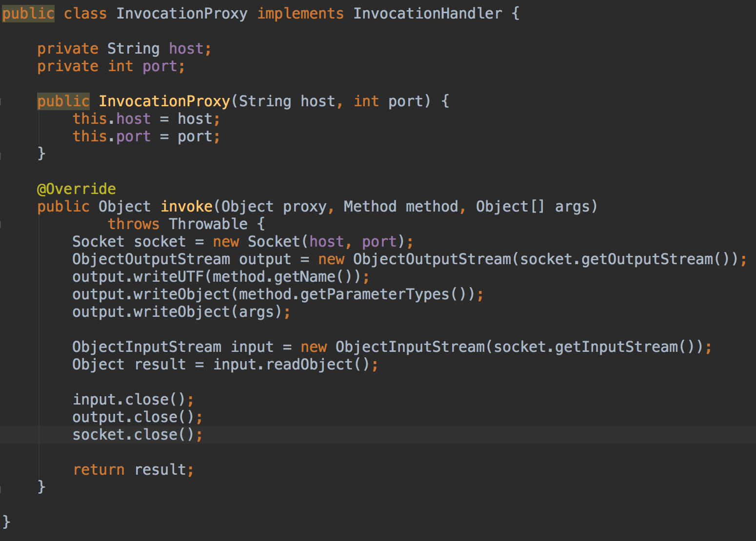756x541 pixels.
Task: Click 'host' in 'private String host;'
Action: click(186, 49)
